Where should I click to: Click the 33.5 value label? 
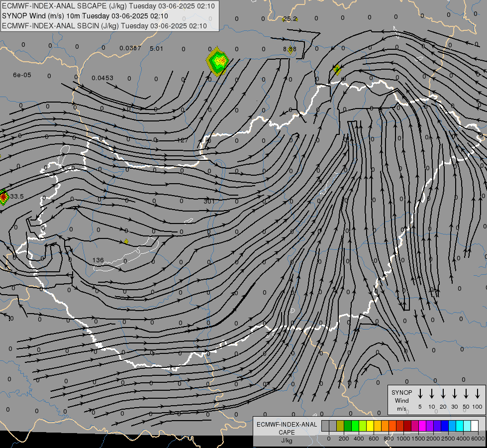click(x=17, y=197)
